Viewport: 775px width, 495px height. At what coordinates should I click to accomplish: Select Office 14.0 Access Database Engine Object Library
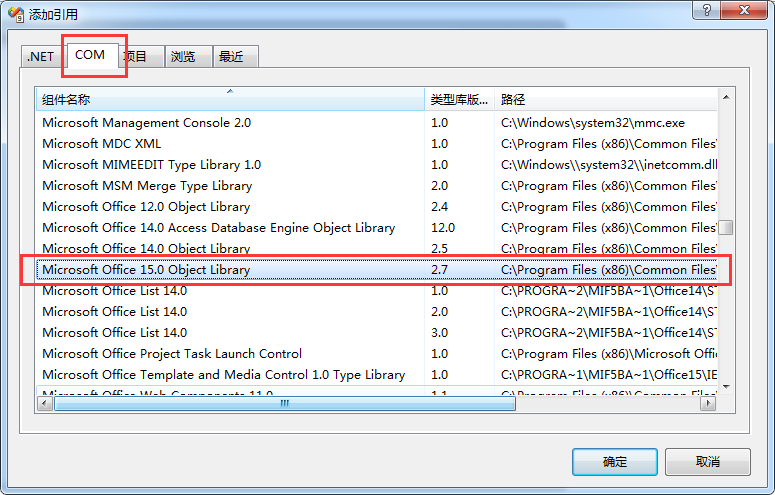[377, 227]
